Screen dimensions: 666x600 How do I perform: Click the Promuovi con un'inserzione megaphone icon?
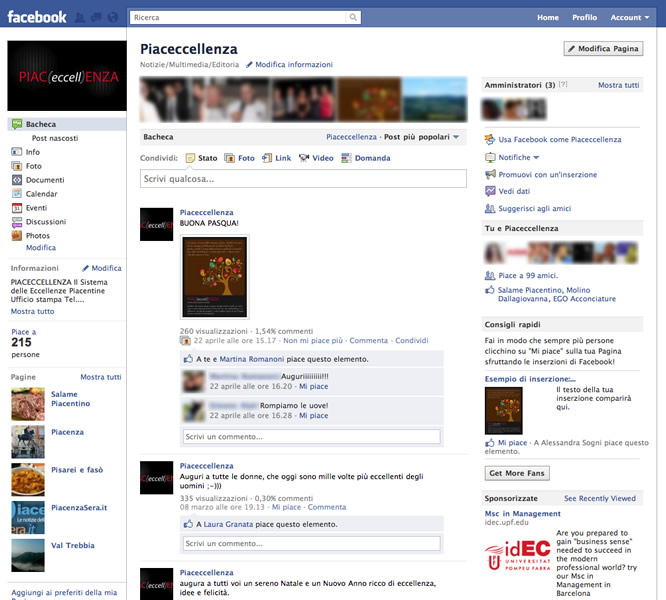click(x=490, y=174)
